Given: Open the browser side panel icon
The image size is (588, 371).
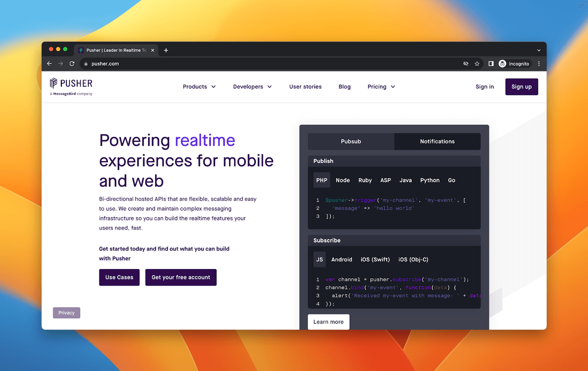Looking at the screenshot, I should [x=491, y=64].
